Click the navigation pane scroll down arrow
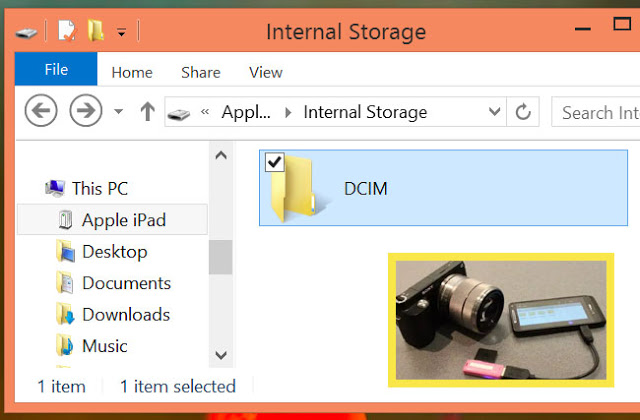640x420 pixels. 221,355
